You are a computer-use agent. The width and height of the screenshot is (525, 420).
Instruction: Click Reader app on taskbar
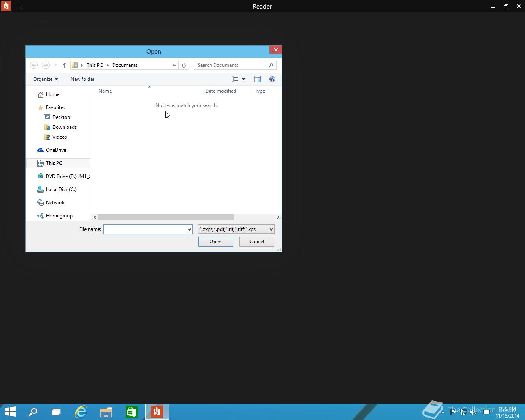pyautogui.click(x=157, y=412)
